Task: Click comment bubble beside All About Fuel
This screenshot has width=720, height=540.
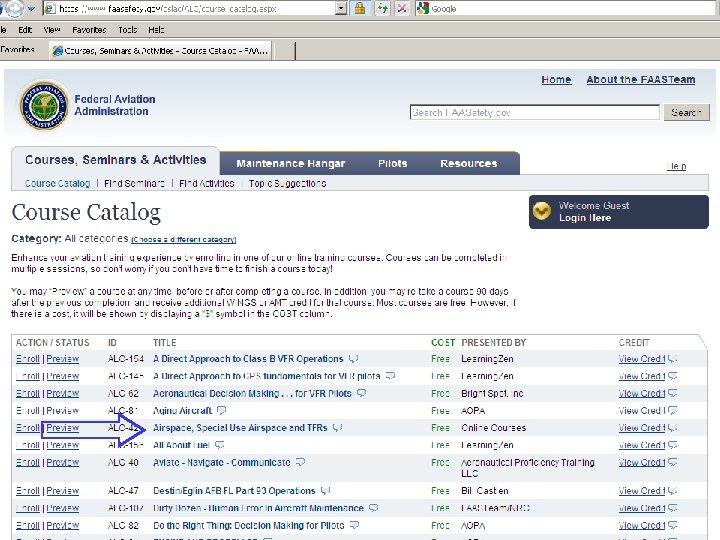Action: coord(219,444)
